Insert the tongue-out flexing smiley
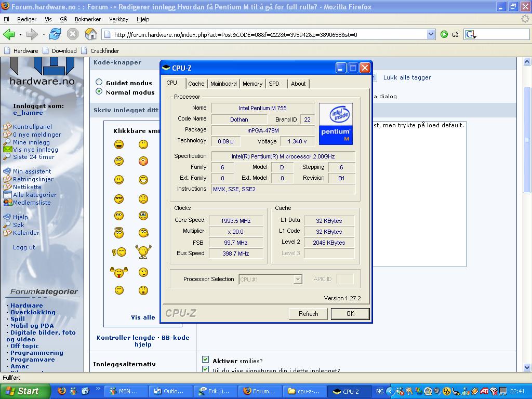Image resolution: width=532 pixels, height=399 pixels. tap(119, 272)
